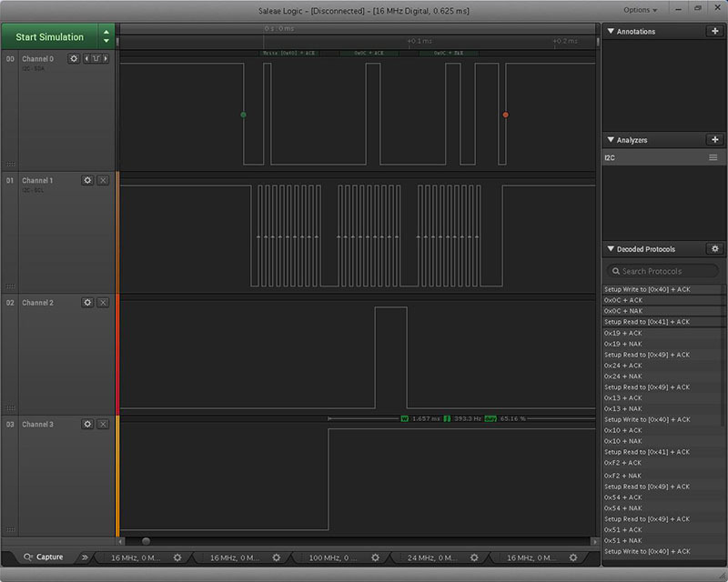Screen dimensions: 728x582
Task: Remove Channel 1 with its X button
Action: click(103, 181)
